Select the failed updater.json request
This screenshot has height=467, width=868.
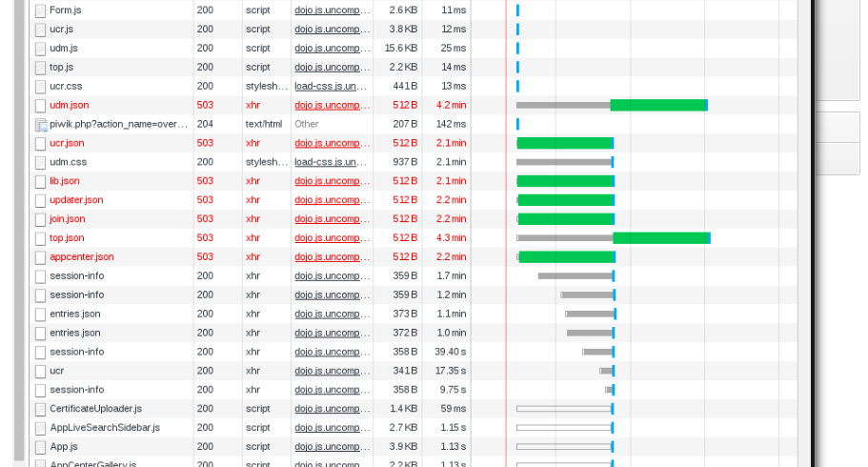(x=76, y=200)
